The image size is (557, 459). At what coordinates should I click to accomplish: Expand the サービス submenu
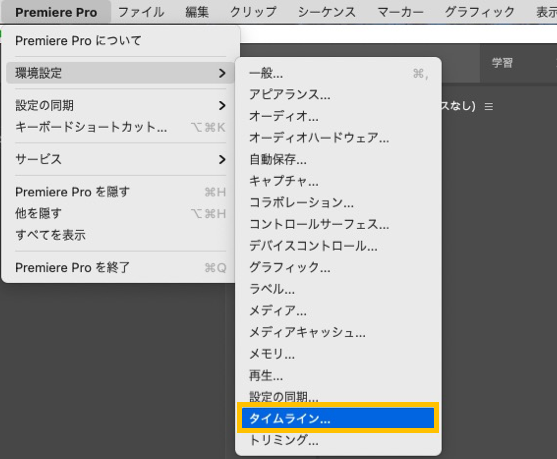[x=120, y=159]
